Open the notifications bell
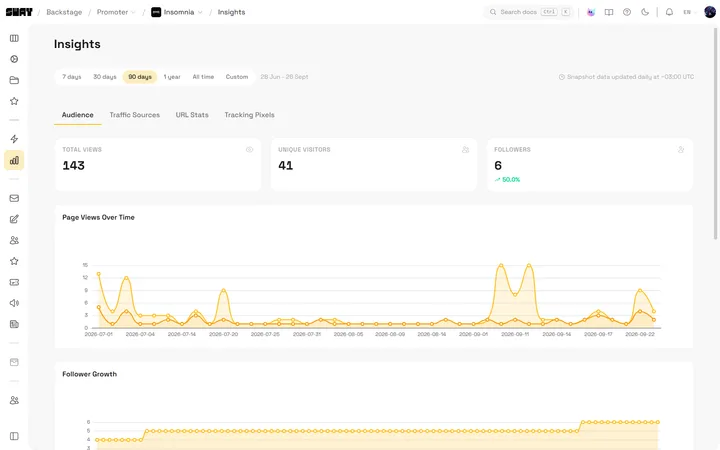This screenshot has height=450, width=720. pos(669,12)
